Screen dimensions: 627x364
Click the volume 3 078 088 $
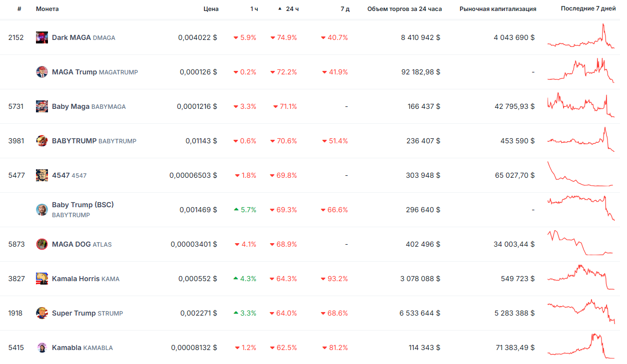tap(421, 279)
